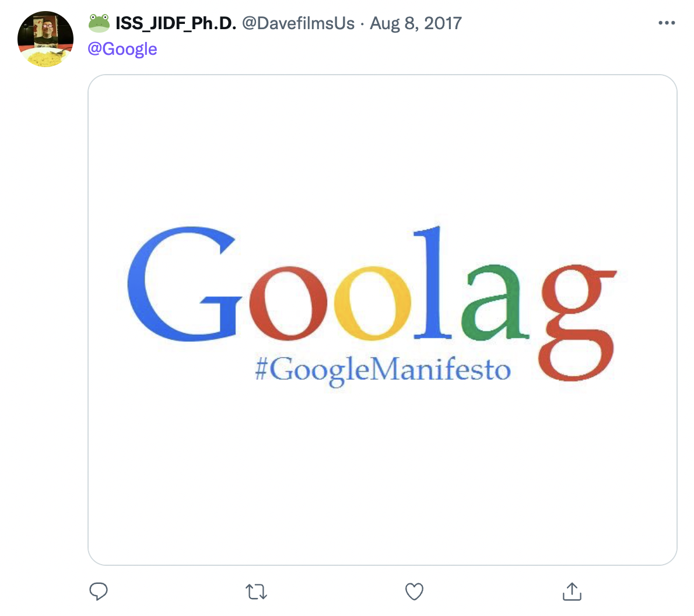The width and height of the screenshot is (694, 616).
Task: Click the frog emoji beside the display name
Action: tap(99, 23)
